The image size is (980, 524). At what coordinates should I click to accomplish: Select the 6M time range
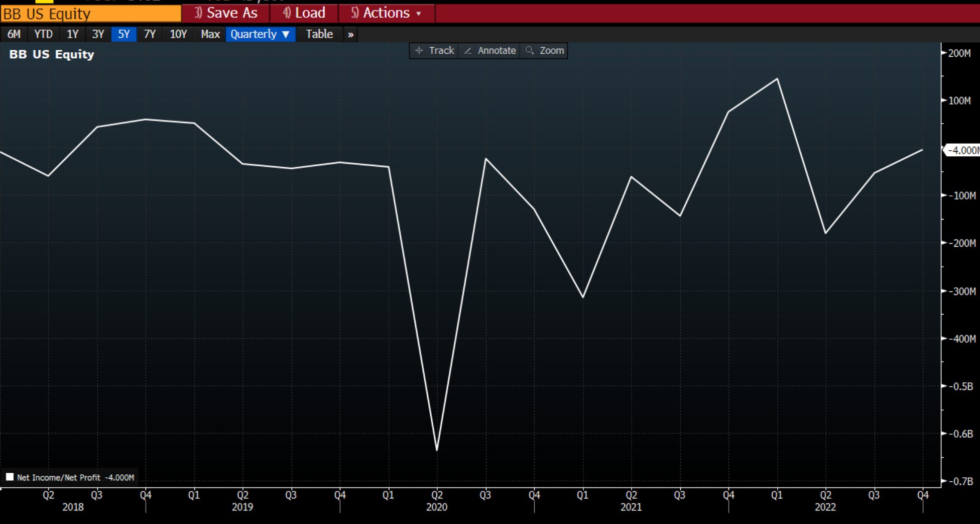[14, 34]
